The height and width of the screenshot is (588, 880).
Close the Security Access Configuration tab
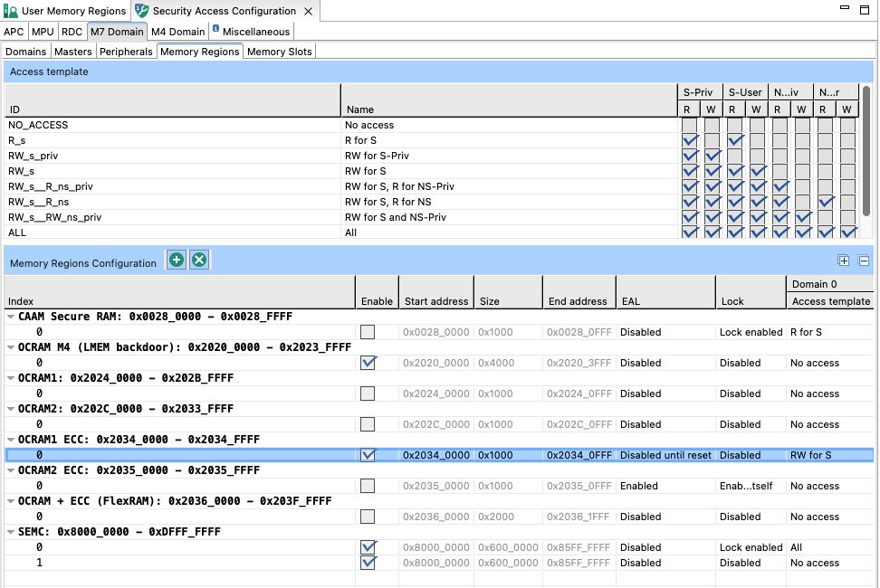point(309,12)
